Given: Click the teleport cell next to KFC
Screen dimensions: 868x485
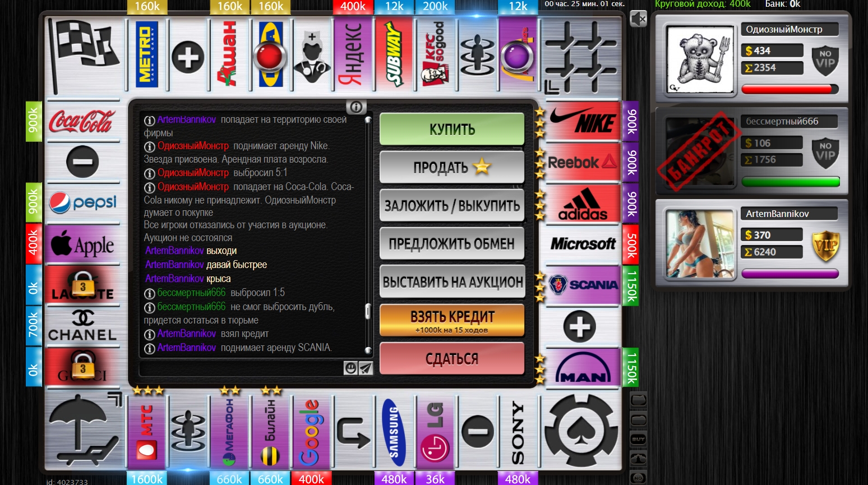Looking at the screenshot, I should click(477, 55).
